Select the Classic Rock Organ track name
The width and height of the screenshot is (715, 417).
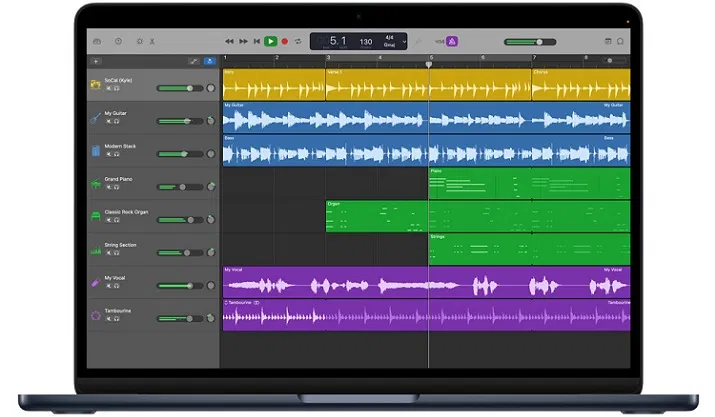pyautogui.click(x=126, y=212)
